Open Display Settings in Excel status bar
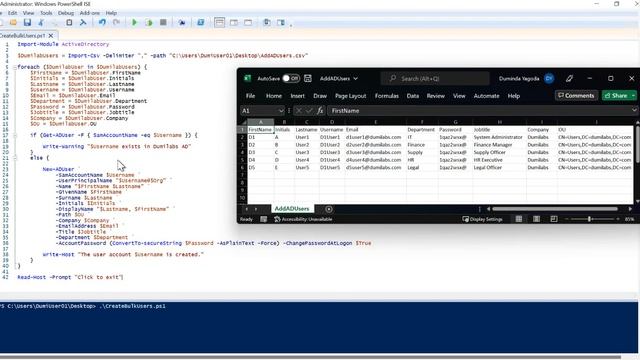 tap(483, 219)
